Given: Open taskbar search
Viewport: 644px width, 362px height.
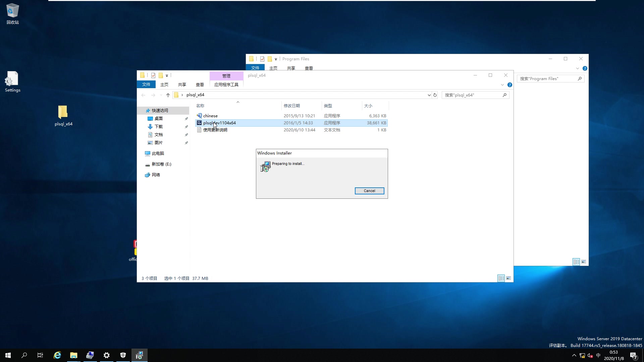Looking at the screenshot, I should click(x=24, y=355).
